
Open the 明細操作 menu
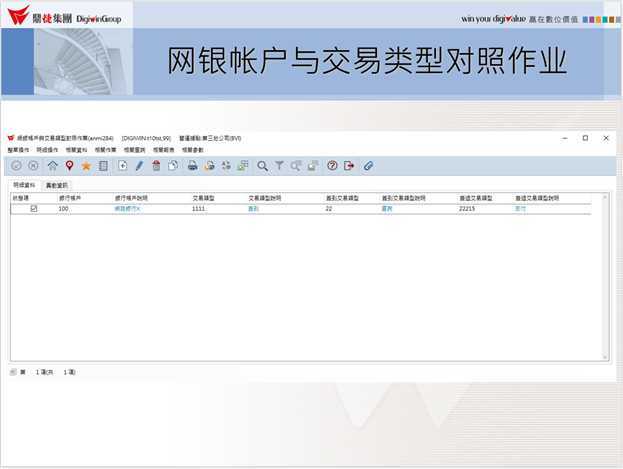coord(47,150)
